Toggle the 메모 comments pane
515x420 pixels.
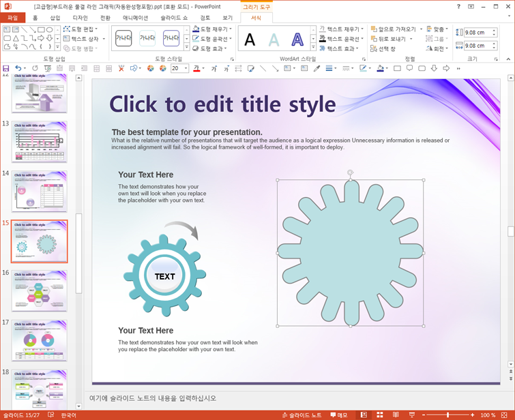(338, 415)
